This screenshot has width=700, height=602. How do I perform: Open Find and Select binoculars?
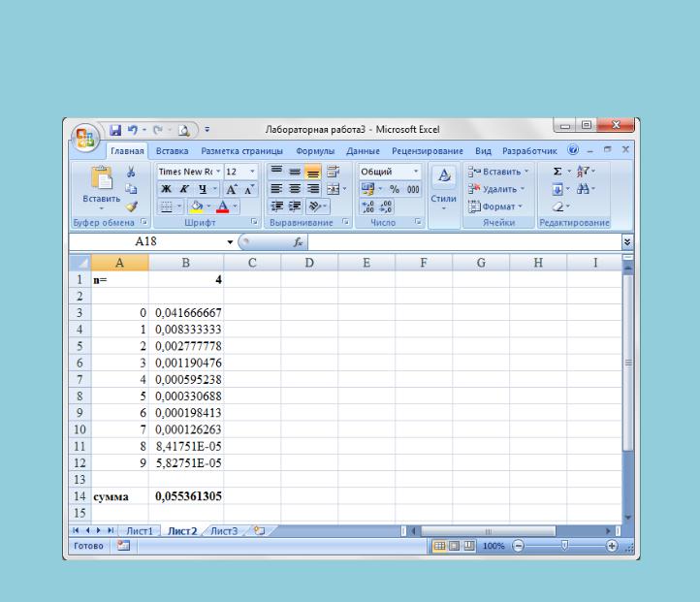[583, 189]
